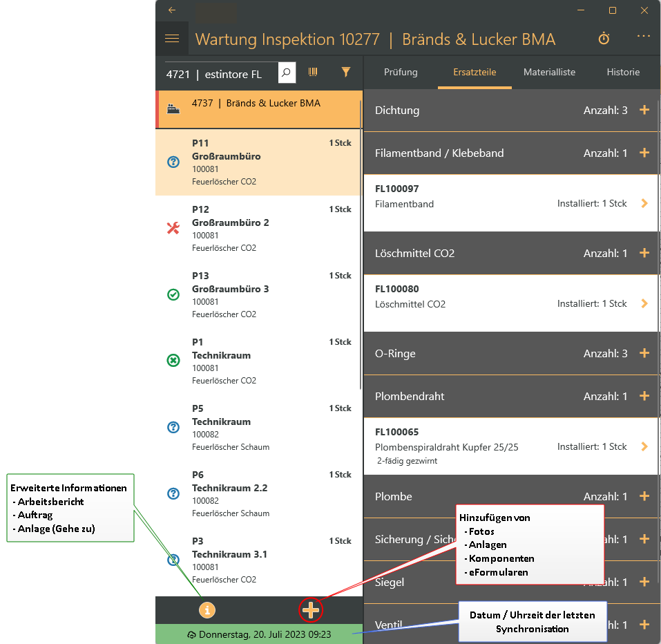The height and width of the screenshot is (644, 661).
Task: Expand the FL100097 Filamentband entry chevron
Action: tap(644, 203)
